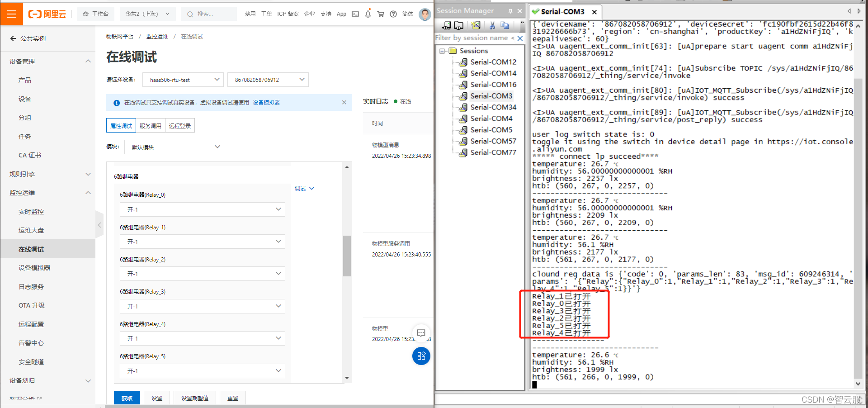The width and height of the screenshot is (868, 408).
Task: Open the help question-mark icon
Action: pyautogui.click(x=393, y=14)
